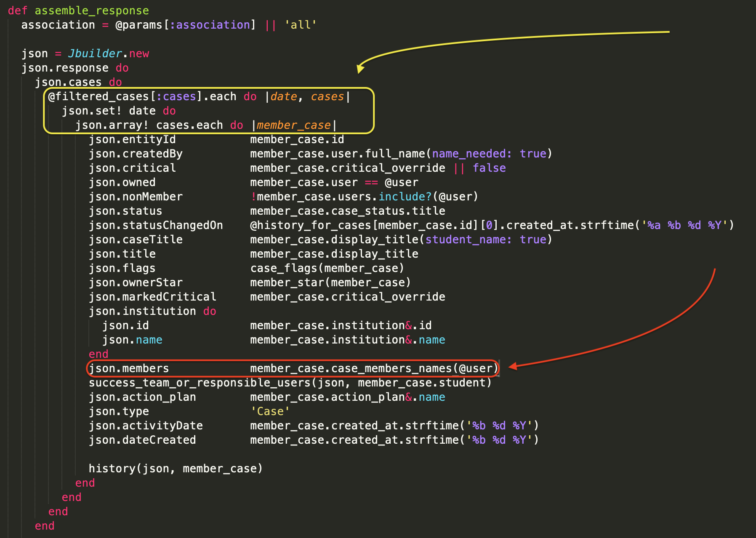Click 'json.set!' in the date line
This screenshot has height=538, width=756.
pyautogui.click(x=92, y=111)
